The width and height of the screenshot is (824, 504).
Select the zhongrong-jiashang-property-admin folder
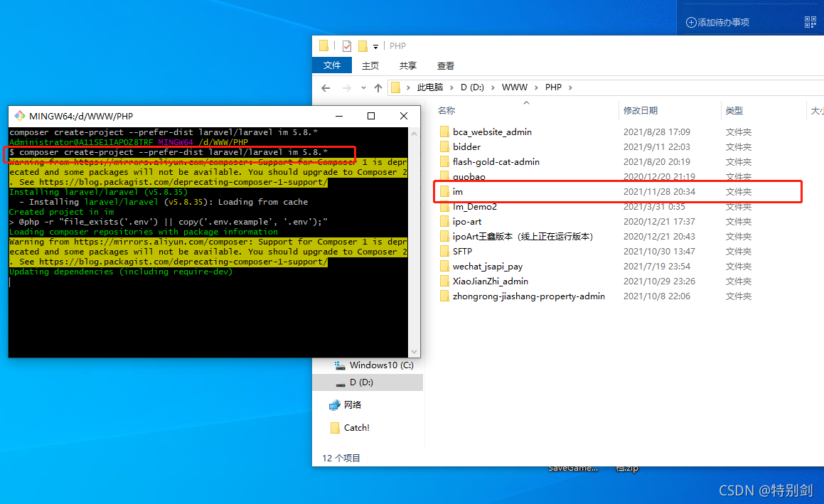click(x=529, y=296)
